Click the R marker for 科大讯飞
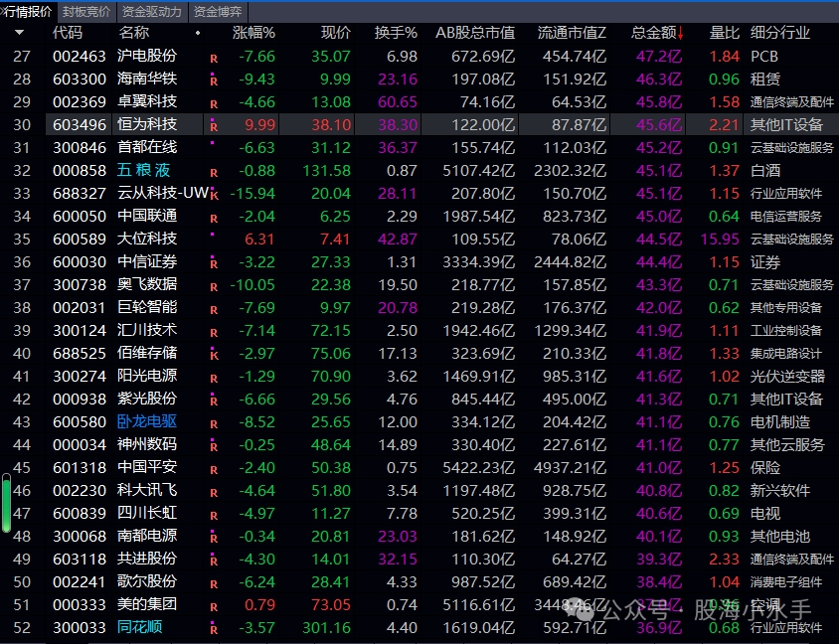The width and height of the screenshot is (839, 644). click(x=214, y=493)
